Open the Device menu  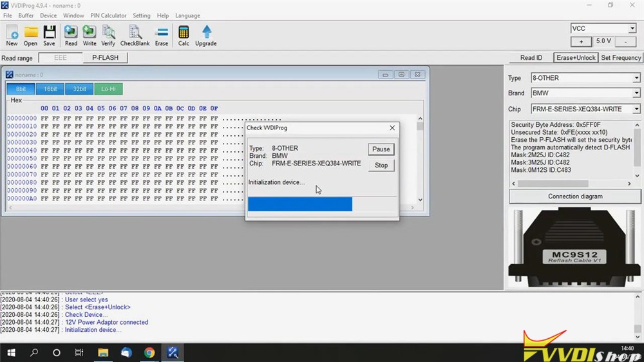tap(48, 15)
